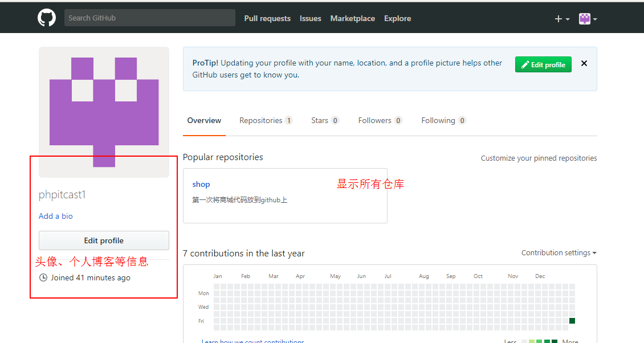Click the dark green contribution square
This screenshot has width=644, height=343.
pos(572,321)
